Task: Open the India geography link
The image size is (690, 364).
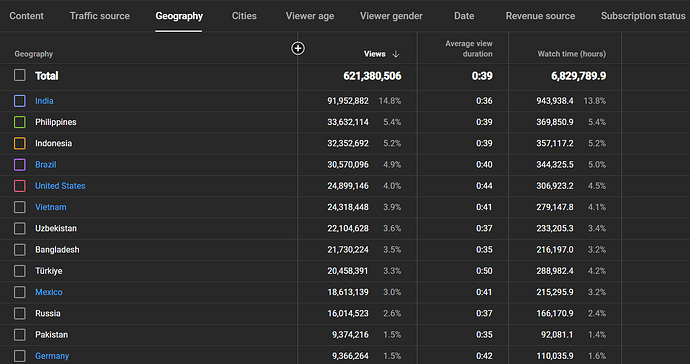Action: tap(44, 101)
